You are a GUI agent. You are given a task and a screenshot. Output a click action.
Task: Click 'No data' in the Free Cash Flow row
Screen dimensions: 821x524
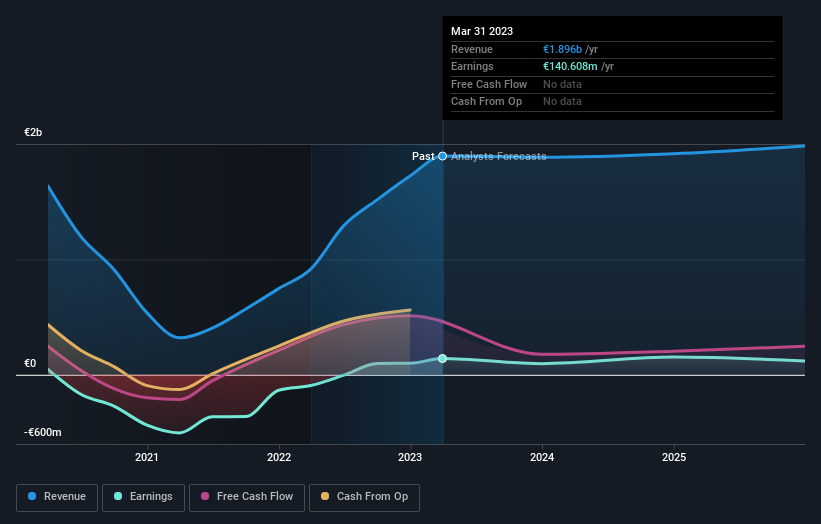tap(562, 84)
